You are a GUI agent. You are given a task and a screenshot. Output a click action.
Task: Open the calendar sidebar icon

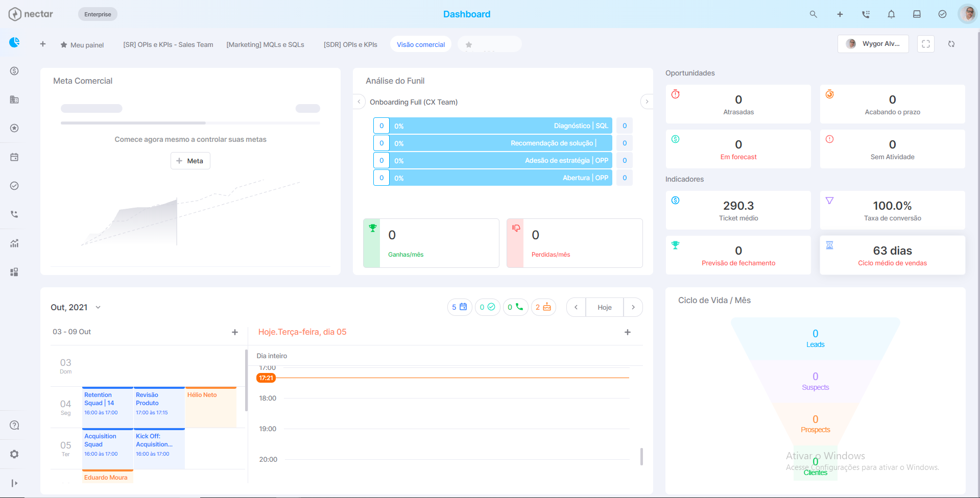point(14,157)
